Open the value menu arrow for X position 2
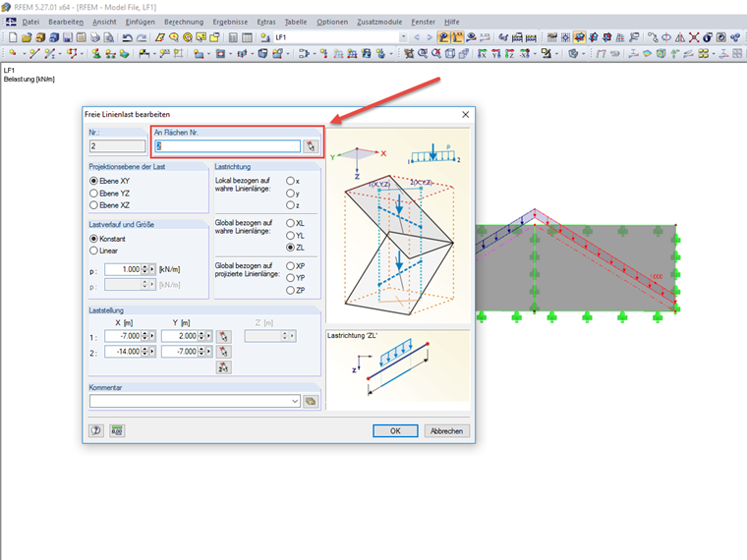747x560 pixels. click(152, 352)
